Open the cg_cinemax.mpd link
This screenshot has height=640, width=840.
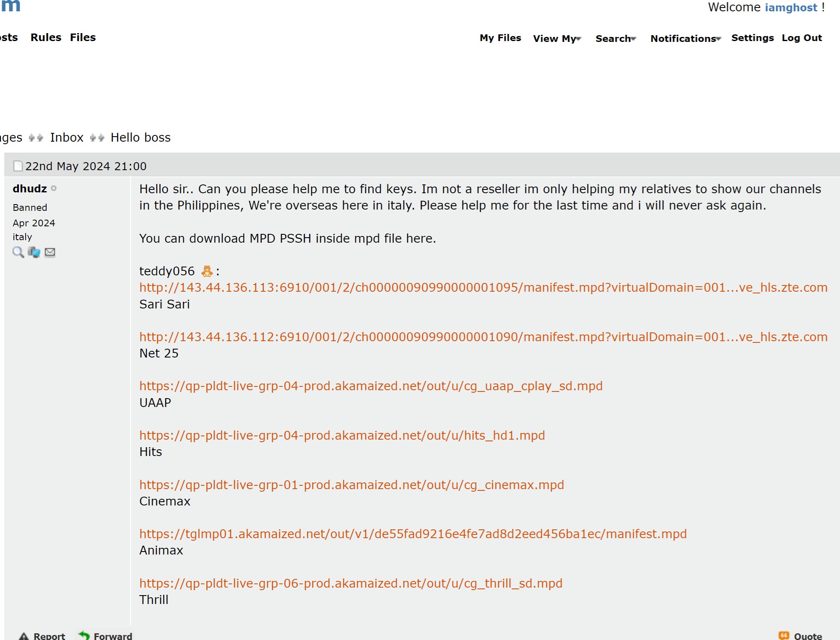[351, 485]
